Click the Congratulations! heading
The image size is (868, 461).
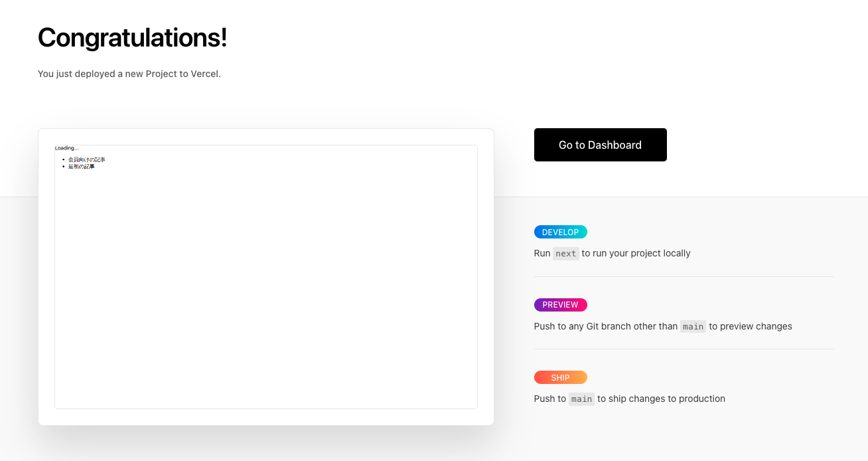point(133,38)
